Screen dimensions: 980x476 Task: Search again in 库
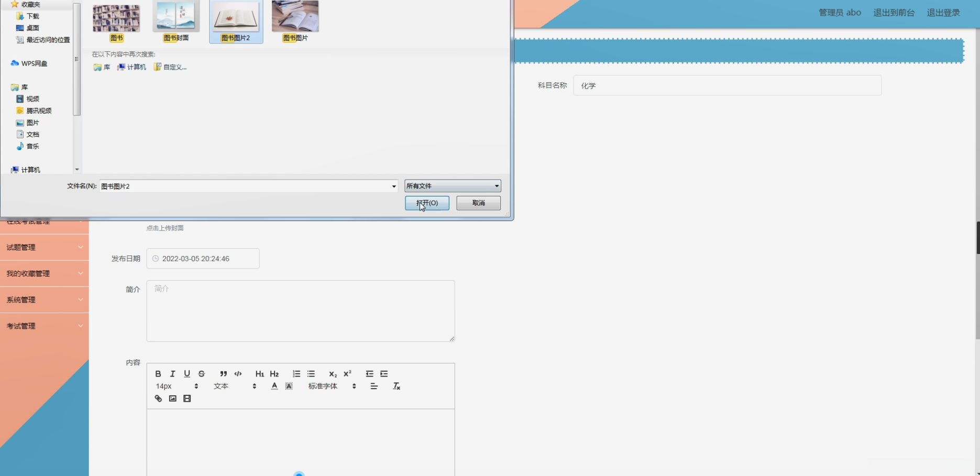coord(102,67)
